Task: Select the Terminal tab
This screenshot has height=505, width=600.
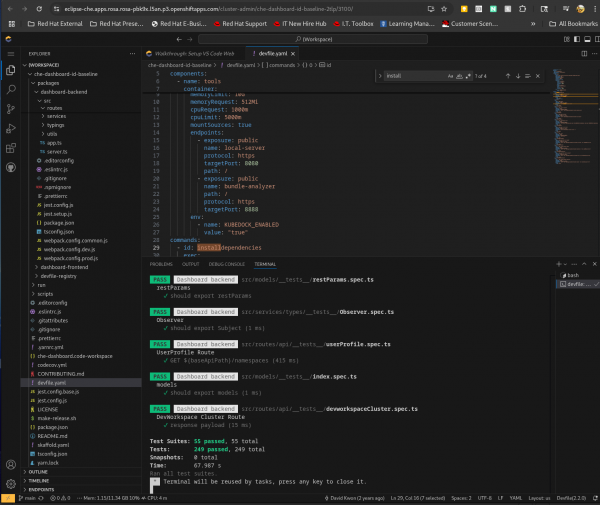Action: [265, 264]
